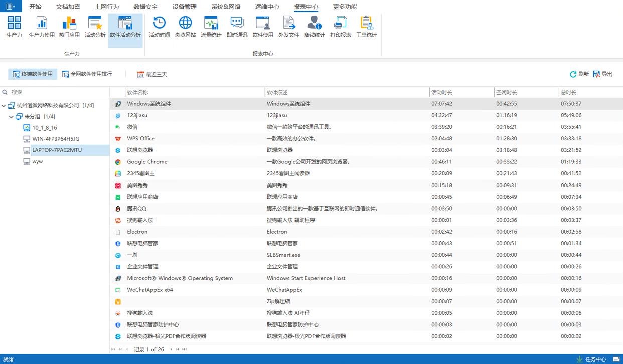Click the 导出 export button
The width and height of the screenshot is (623, 364).
point(602,74)
